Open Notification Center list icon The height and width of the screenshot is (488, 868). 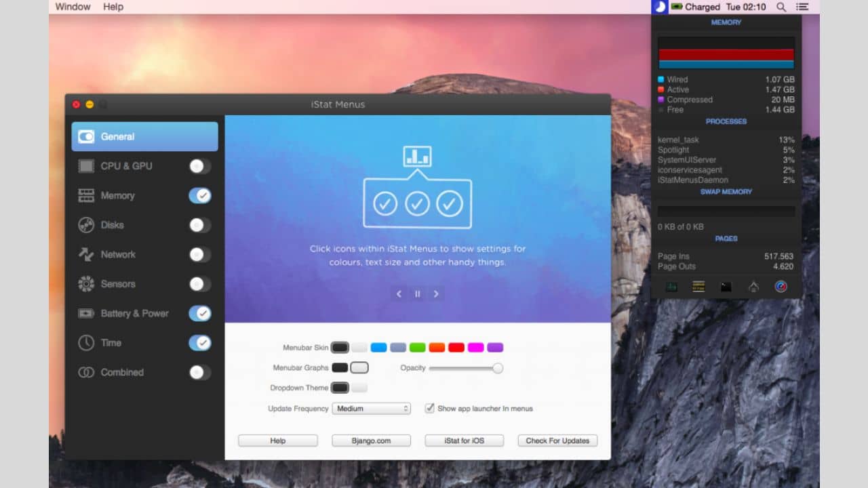[x=802, y=7]
